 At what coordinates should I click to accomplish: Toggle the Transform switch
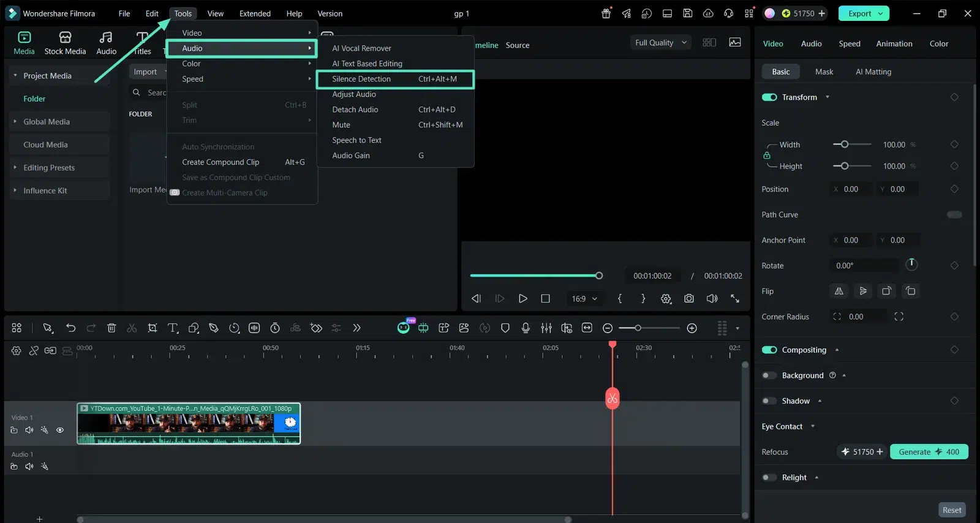(x=769, y=97)
